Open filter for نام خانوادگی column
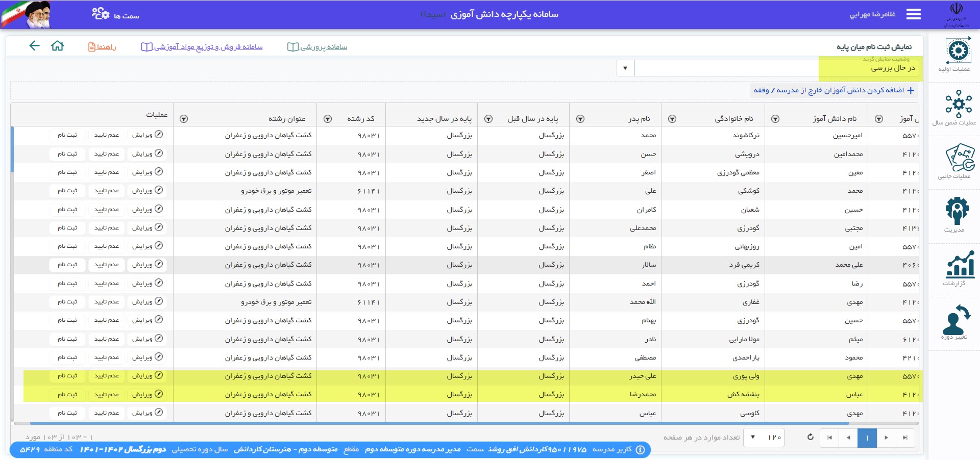Screen dimensions: 980x460 point(672,119)
